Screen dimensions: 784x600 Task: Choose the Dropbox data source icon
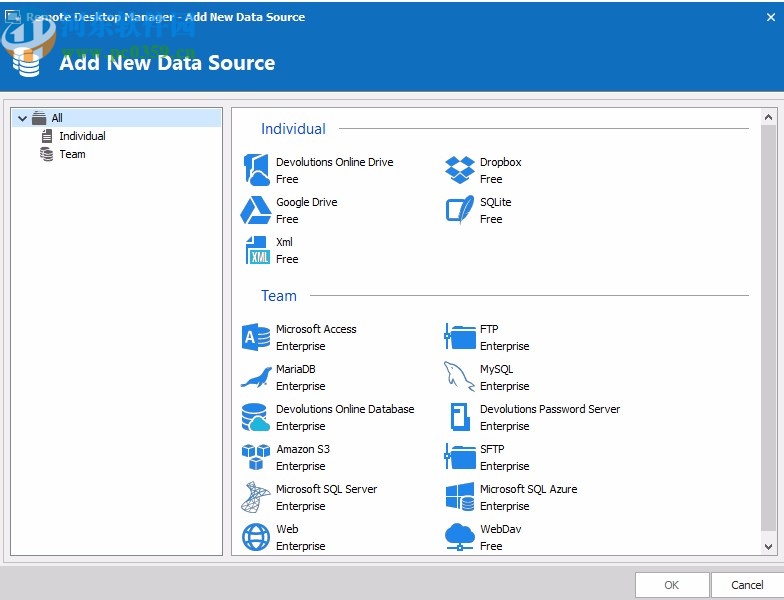(460, 170)
